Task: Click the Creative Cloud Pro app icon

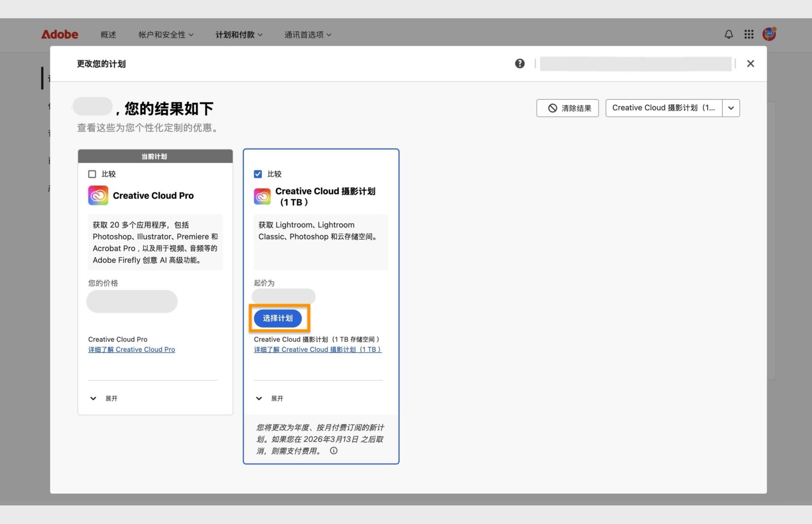Action: [x=98, y=195]
